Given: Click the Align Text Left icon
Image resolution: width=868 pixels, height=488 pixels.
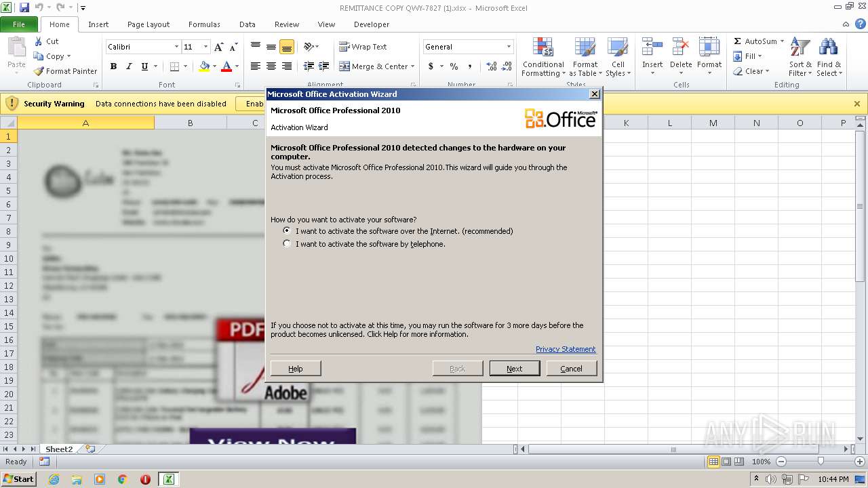Looking at the screenshot, I should [256, 66].
